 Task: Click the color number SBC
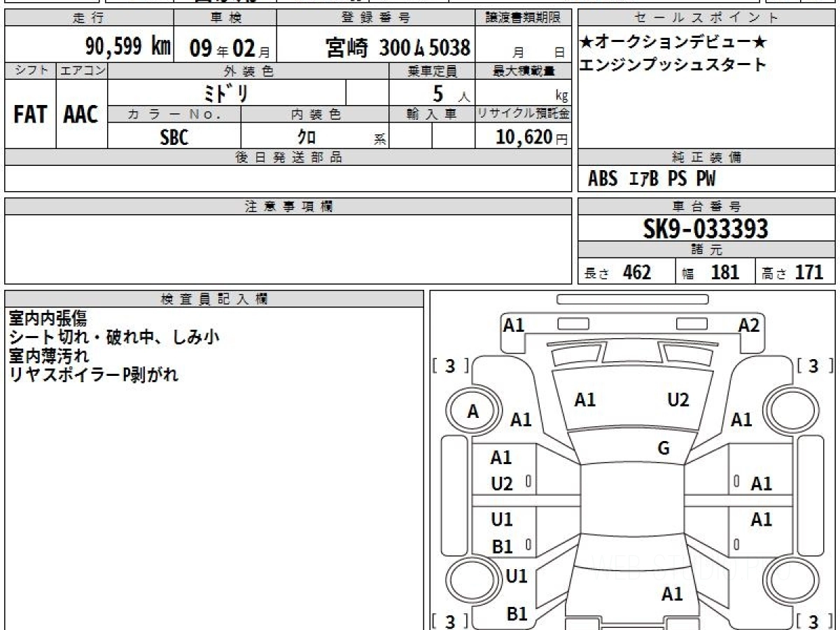coord(174,137)
